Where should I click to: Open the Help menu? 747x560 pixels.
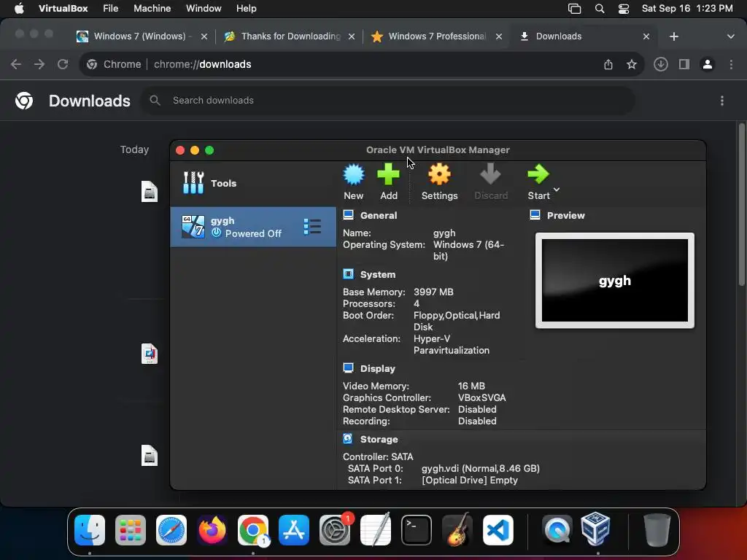click(247, 9)
